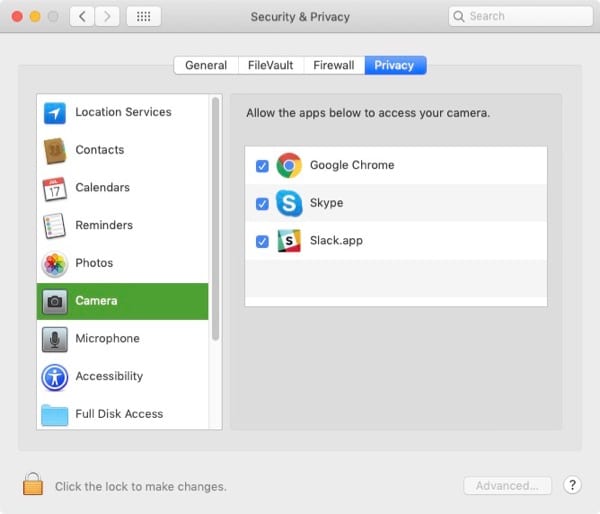Click the search magnifier icon
This screenshot has width=600, height=514.
click(458, 16)
